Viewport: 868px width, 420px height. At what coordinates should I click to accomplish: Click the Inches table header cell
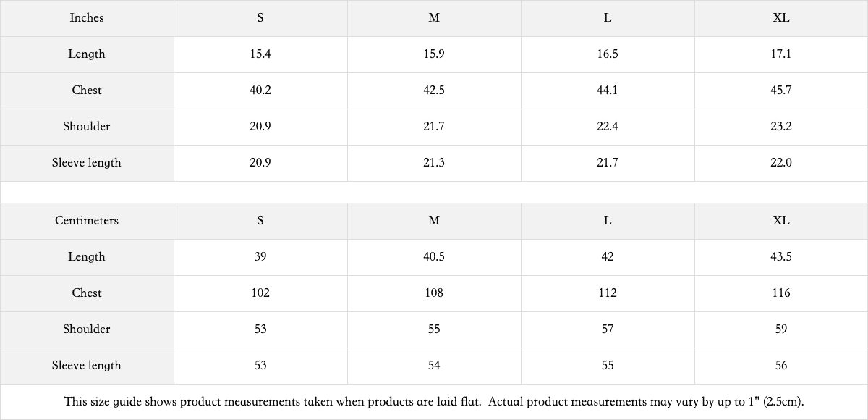click(87, 18)
